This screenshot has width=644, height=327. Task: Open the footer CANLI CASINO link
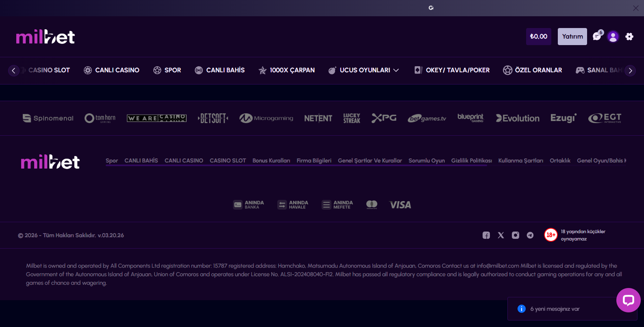click(184, 161)
